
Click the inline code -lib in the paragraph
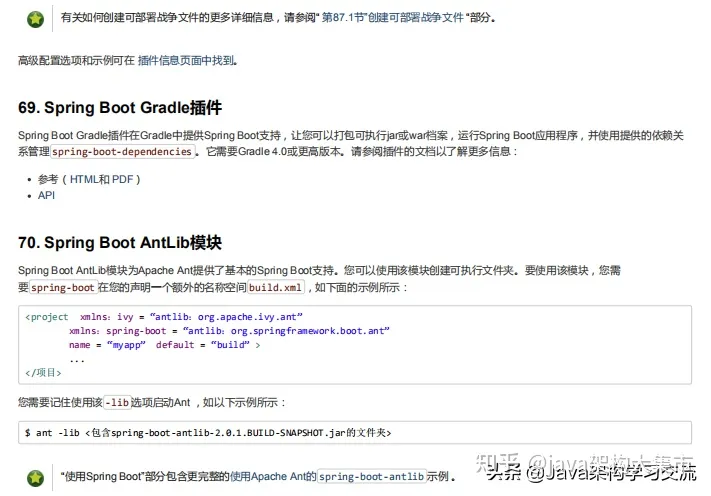tap(117, 403)
